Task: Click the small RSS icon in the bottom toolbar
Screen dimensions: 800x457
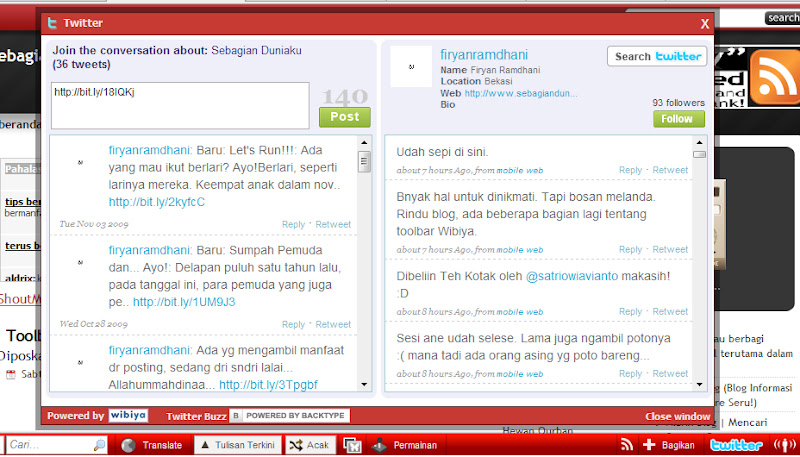Action: (627, 445)
